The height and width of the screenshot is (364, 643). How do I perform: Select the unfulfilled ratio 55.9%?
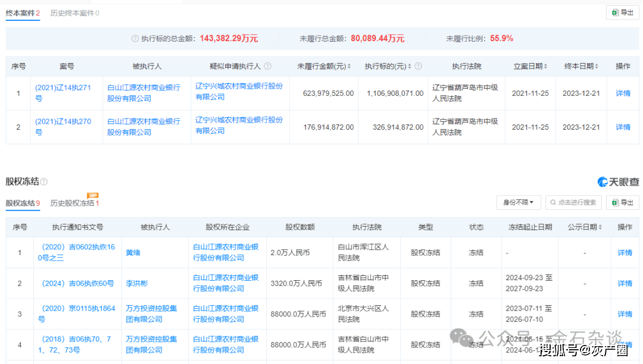tap(501, 39)
